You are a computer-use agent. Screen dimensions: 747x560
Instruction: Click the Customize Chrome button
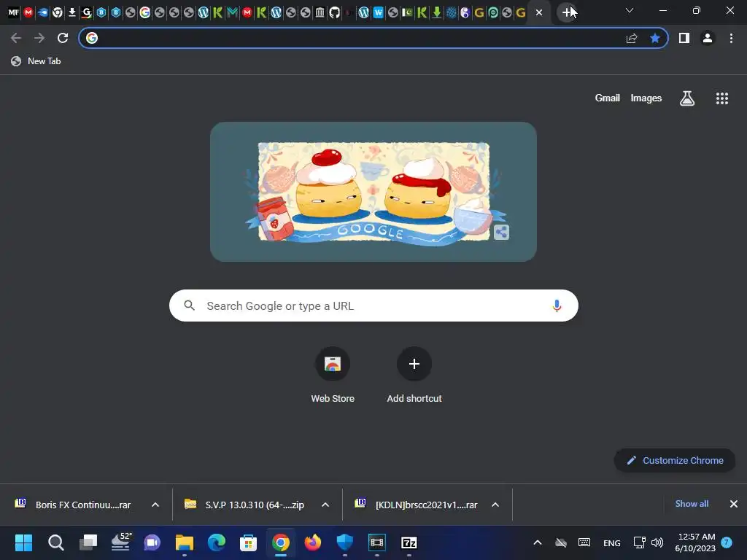[x=675, y=461]
